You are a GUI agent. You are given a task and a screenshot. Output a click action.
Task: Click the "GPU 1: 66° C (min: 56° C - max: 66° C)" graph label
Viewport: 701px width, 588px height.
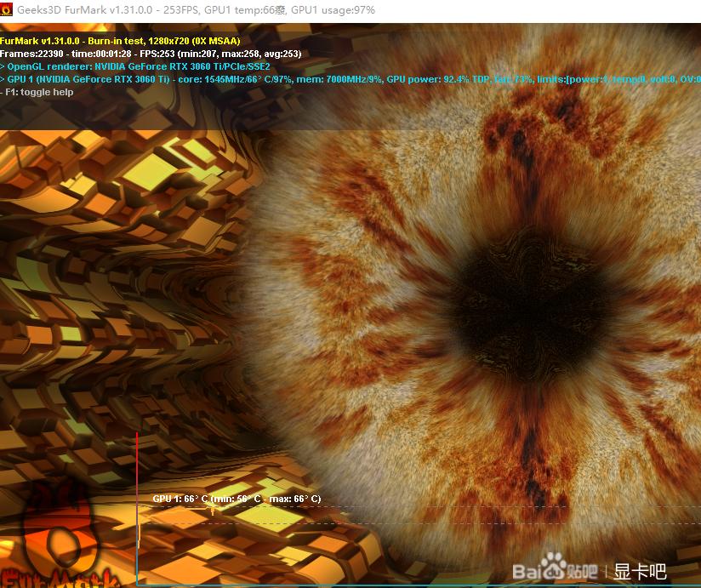(x=237, y=499)
